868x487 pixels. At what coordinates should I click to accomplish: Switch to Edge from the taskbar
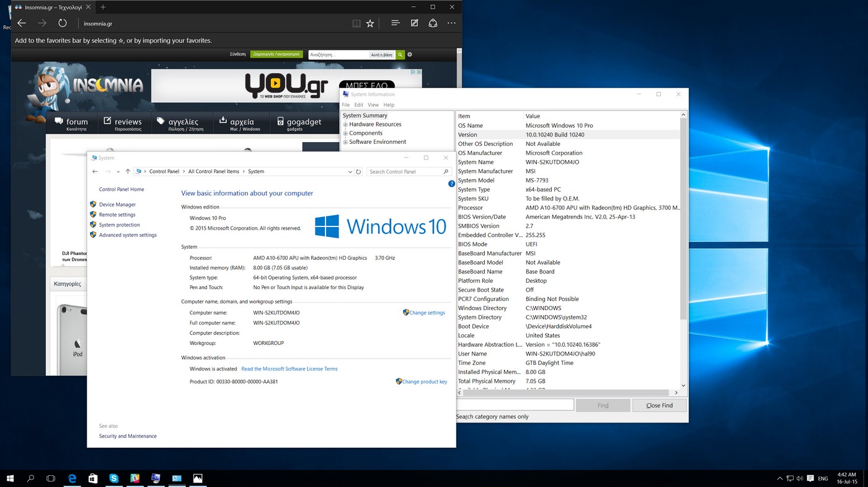[72, 478]
